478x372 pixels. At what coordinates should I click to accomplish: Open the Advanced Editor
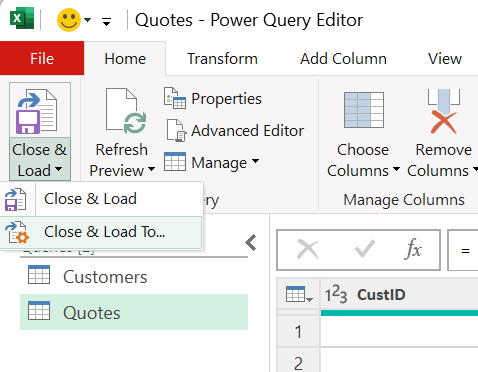pyautogui.click(x=248, y=130)
